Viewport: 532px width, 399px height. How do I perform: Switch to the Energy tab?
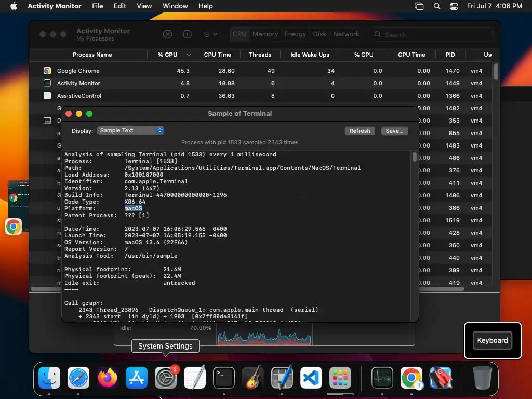(x=295, y=34)
